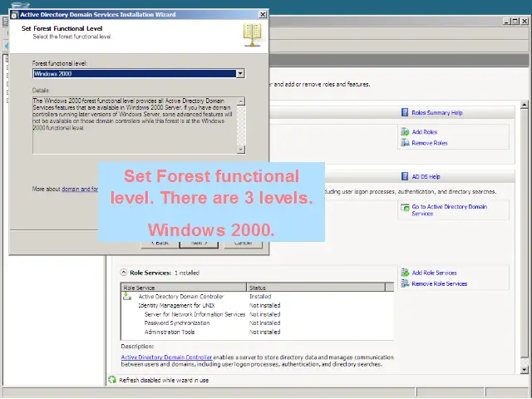
Task: Click the wizard book icon
Action: (x=252, y=35)
